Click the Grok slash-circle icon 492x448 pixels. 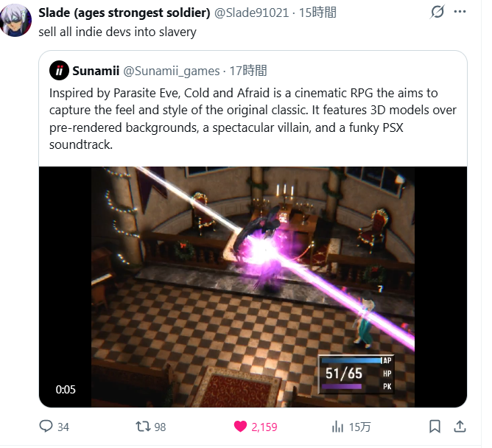click(x=437, y=12)
